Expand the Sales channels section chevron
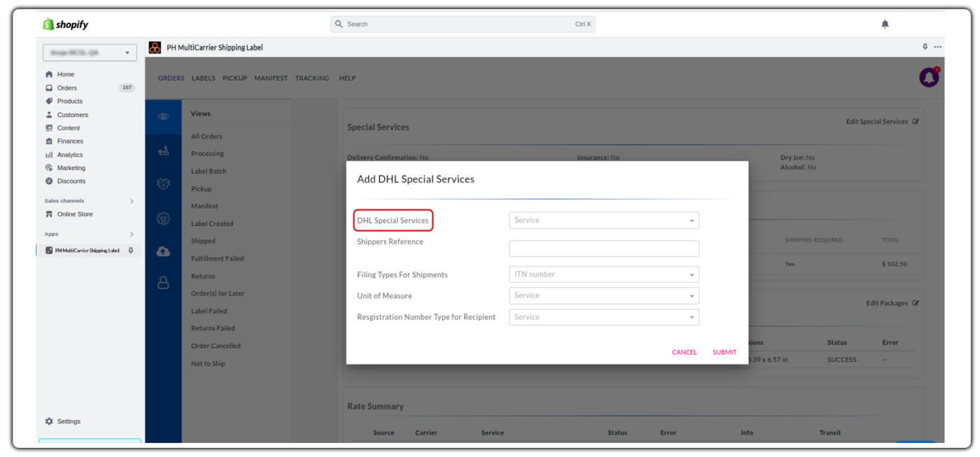This screenshot has height=457, width=980. [132, 201]
